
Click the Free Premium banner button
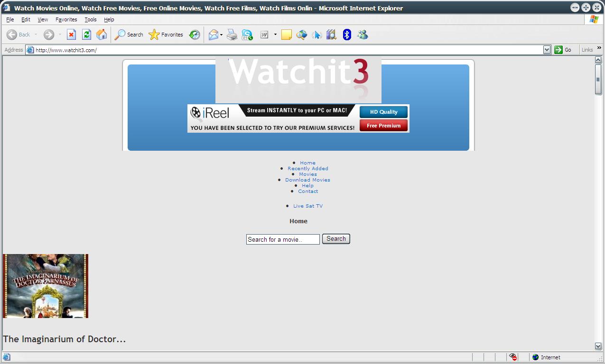coord(383,126)
